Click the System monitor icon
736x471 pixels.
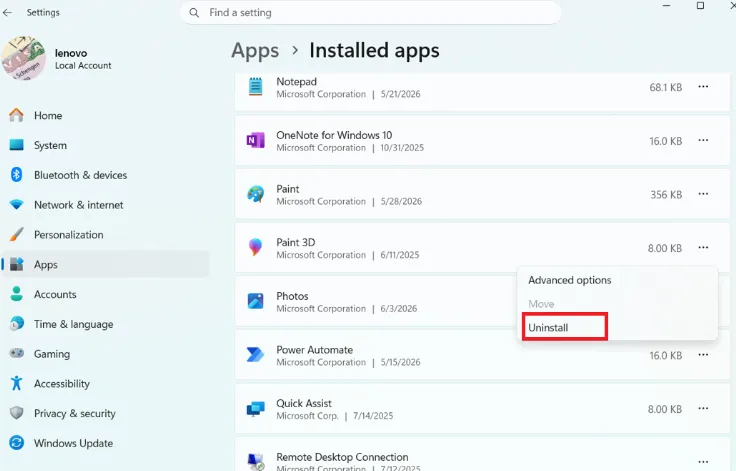[16, 145]
